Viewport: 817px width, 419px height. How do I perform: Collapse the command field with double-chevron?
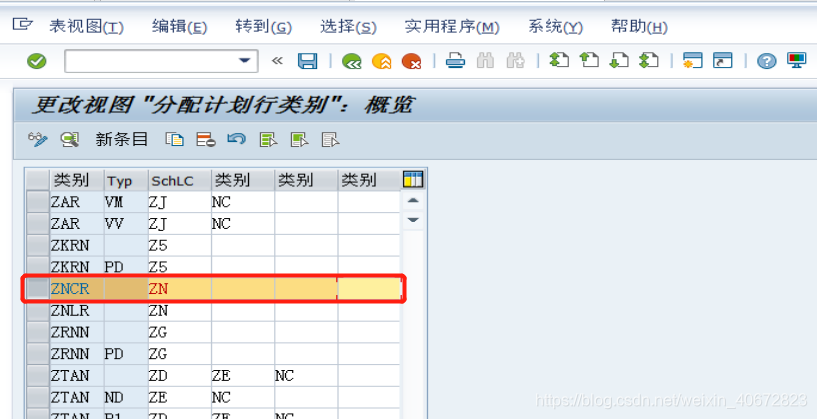(x=277, y=61)
